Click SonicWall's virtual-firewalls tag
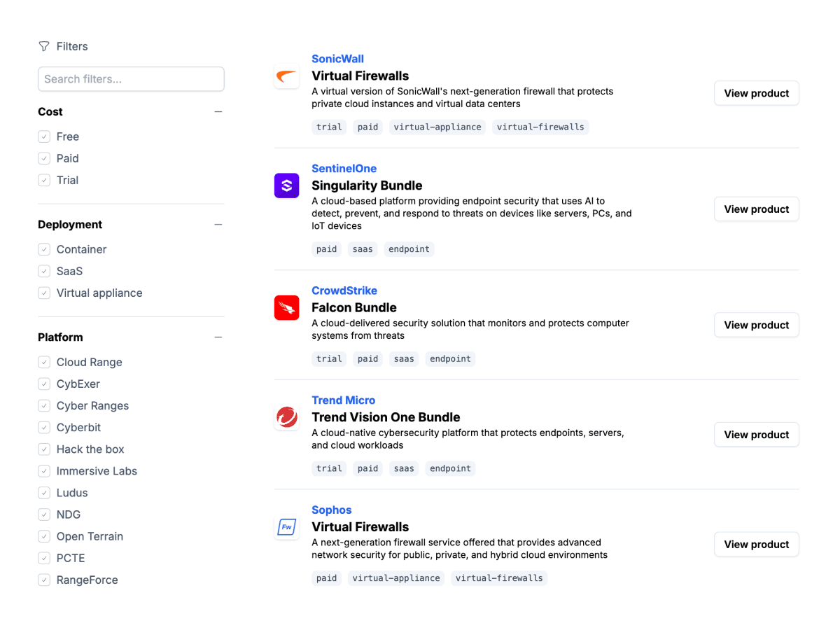840x630 pixels. click(x=540, y=127)
